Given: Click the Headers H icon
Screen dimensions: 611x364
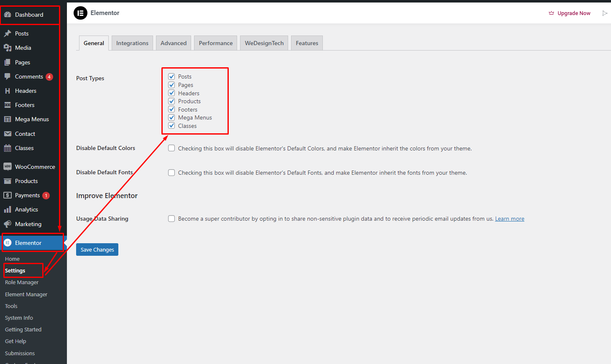Looking at the screenshot, I should [8, 91].
